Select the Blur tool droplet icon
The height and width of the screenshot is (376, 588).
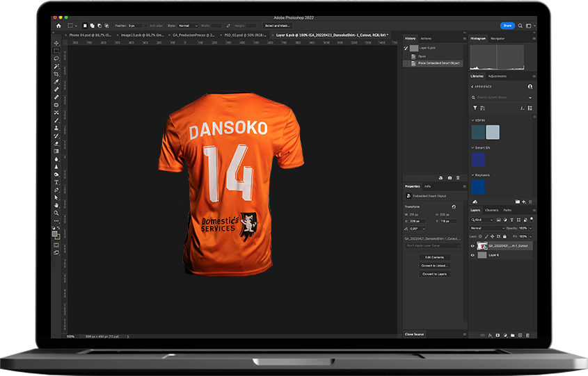(56, 159)
